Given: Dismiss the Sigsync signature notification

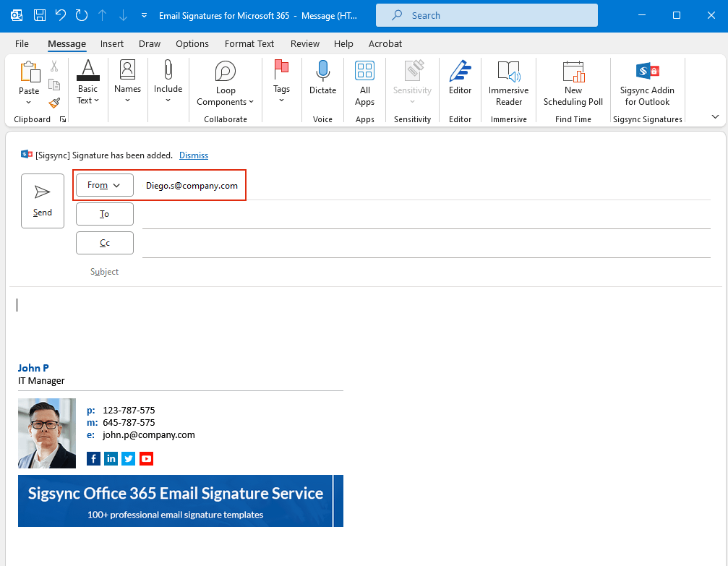Looking at the screenshot, I should [x=194, y=155].
